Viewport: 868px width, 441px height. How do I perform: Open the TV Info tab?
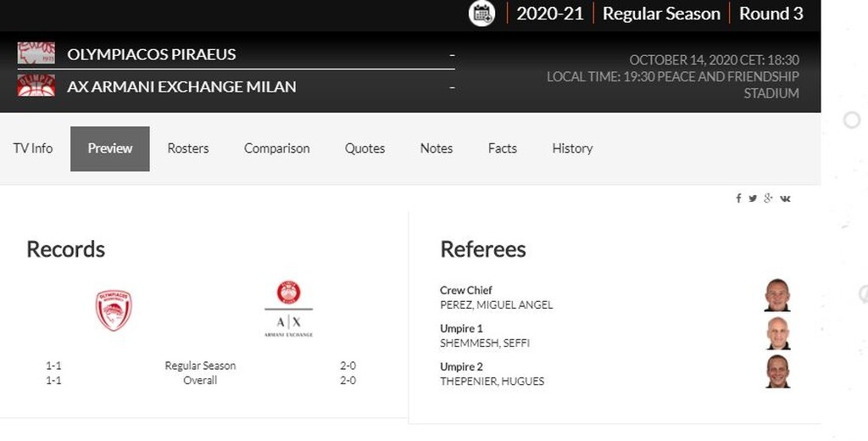point(33,148)
